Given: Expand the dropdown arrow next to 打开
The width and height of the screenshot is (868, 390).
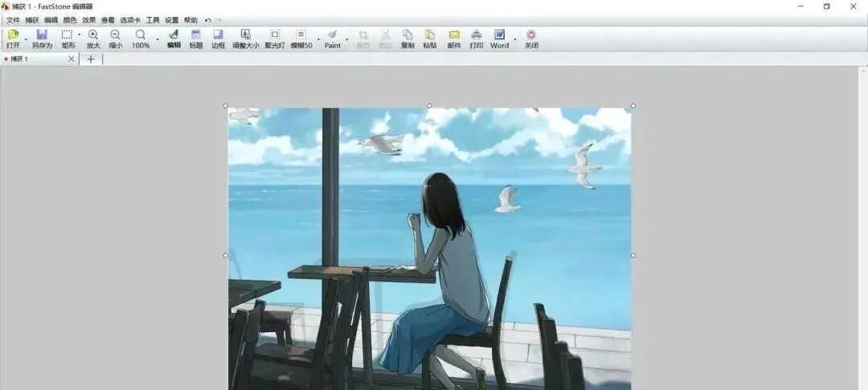Looking at the screenshot, I should 26,39.
